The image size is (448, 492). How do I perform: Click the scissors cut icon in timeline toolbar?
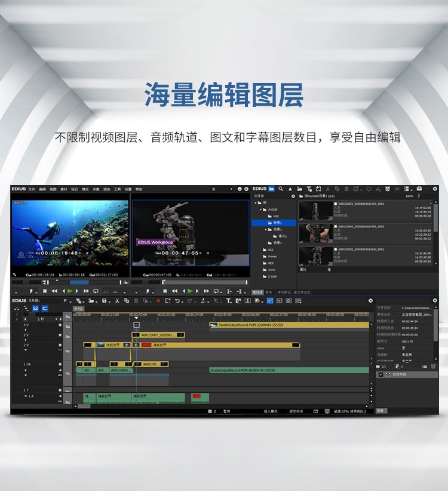[x=117, y=300]
